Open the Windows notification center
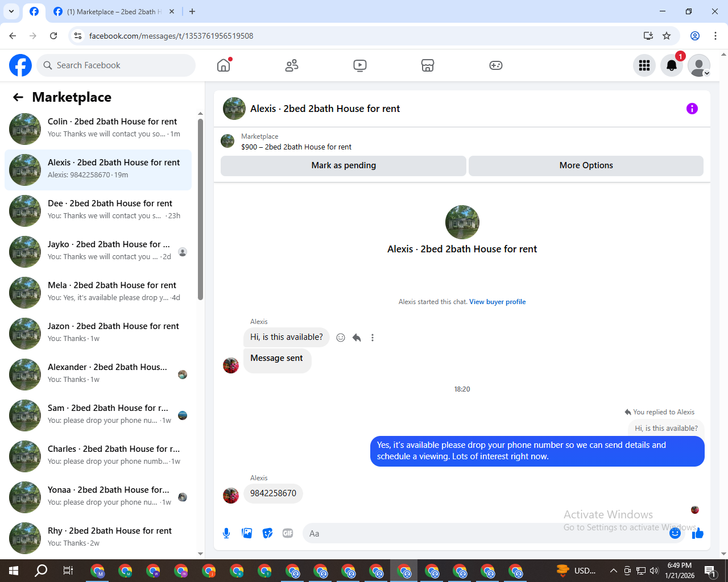 pyautogui.click(x=710, y=571)
